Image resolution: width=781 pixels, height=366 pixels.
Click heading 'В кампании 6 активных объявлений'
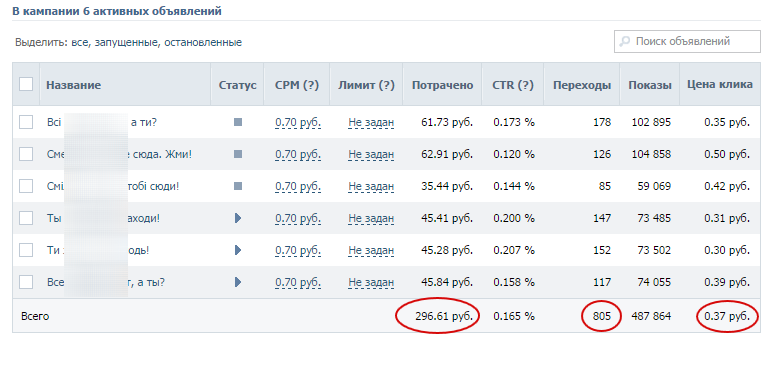[117, 11]
